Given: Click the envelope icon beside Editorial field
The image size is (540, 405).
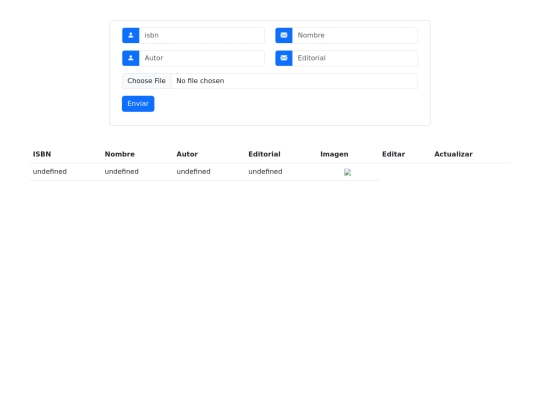Looking at the screenshot, I should 284,58.
